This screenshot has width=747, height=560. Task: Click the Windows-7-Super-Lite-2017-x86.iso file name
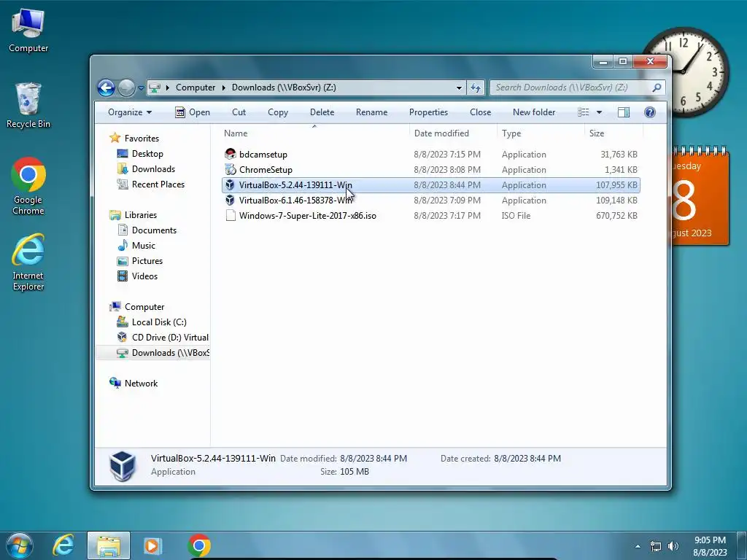pos(308,215)
